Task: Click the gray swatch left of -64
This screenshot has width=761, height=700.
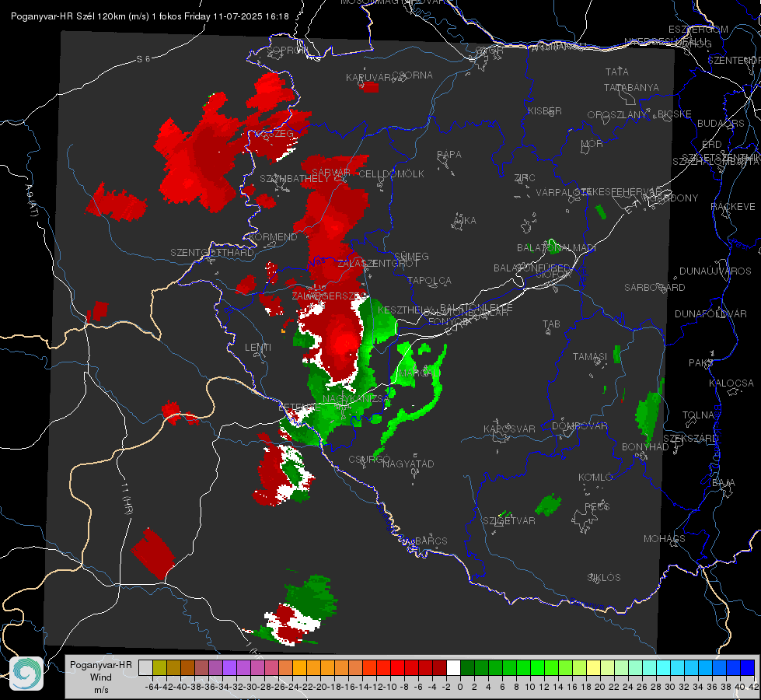Action: click(x=145, y=667)
